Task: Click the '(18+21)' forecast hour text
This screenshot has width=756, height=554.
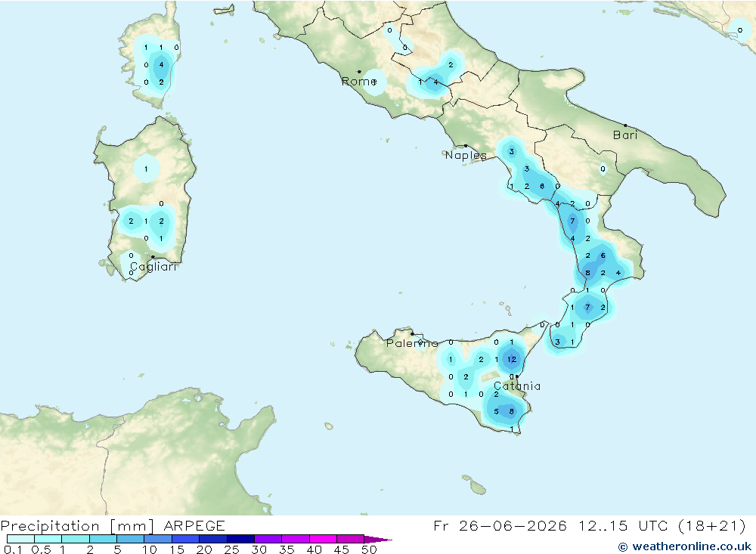Action: point(711,525)
